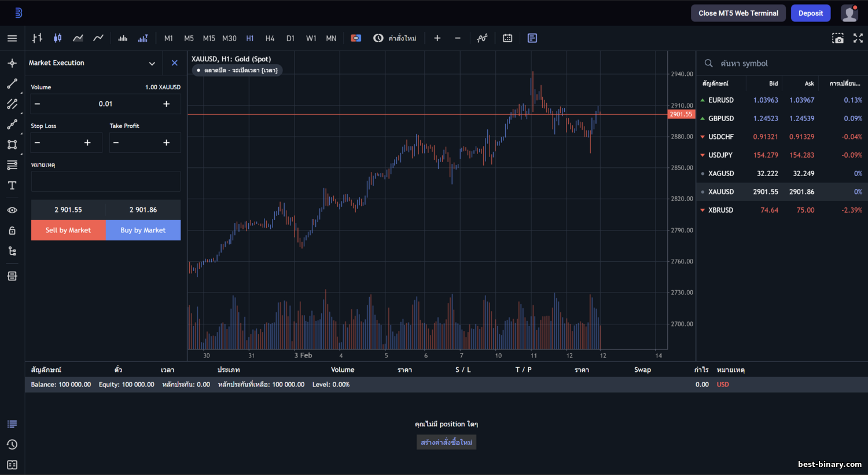
Task: Open the indicators list icon
Action: click(x=482, y=38)
